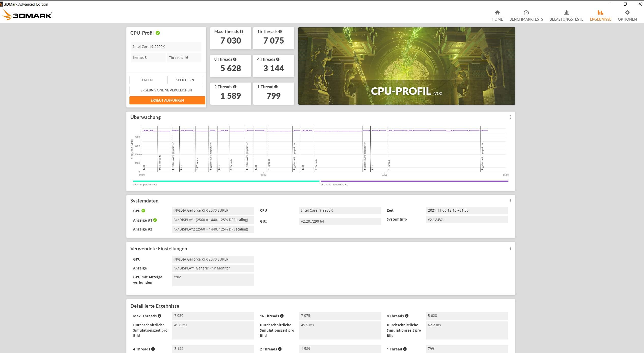The width and height of the screenshot is (644, 353).
Task: Click the Benchmarktests gauge icon
Action: (526, 12)
